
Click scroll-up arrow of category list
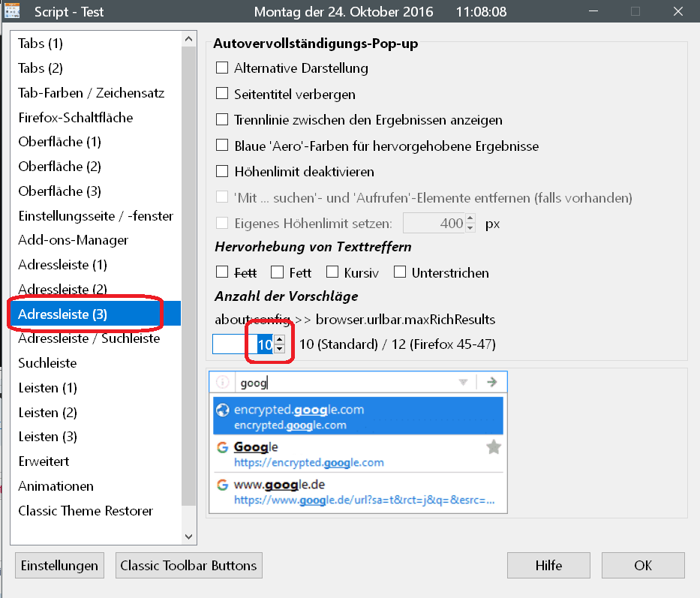pos(189,39)
